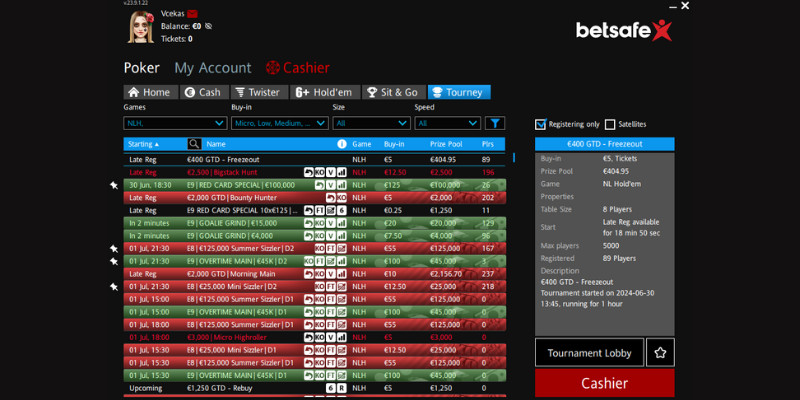Go to My Account section
800x400 pixels.
point(212,68)
